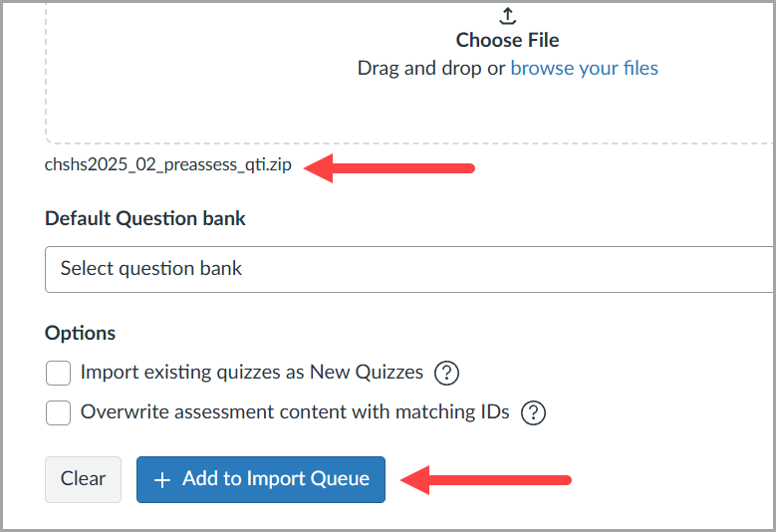776x532 pixels.
Task: Click the "Drag and drop or" text
Action: pyautogui.click(x=430, y=68)
